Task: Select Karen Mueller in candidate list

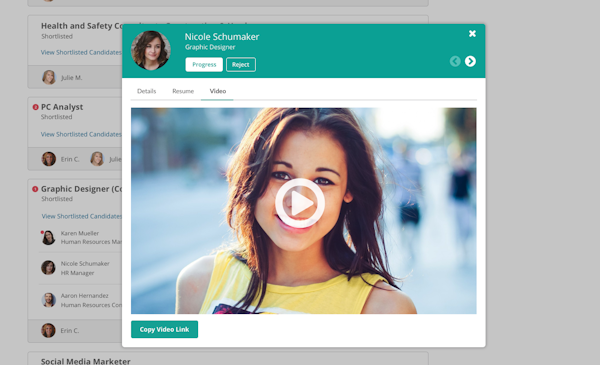Action: (x=81, y=238)
